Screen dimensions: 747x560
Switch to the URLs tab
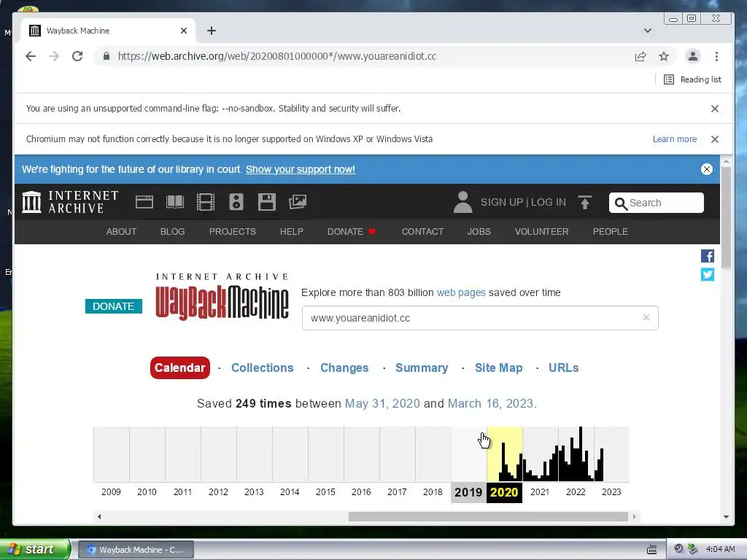click(x=564, y=367)
